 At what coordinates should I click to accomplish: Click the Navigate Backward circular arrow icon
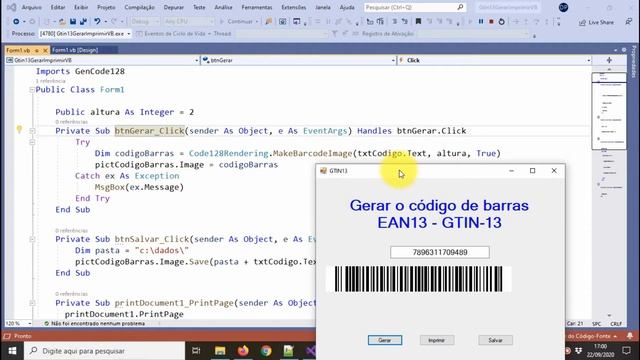point(16,21)
